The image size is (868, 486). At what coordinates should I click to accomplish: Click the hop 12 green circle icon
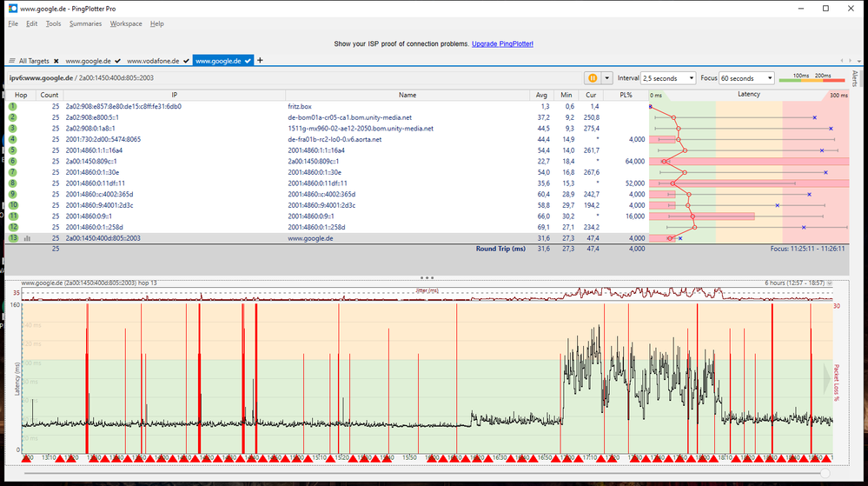click(x=13, y=227)
